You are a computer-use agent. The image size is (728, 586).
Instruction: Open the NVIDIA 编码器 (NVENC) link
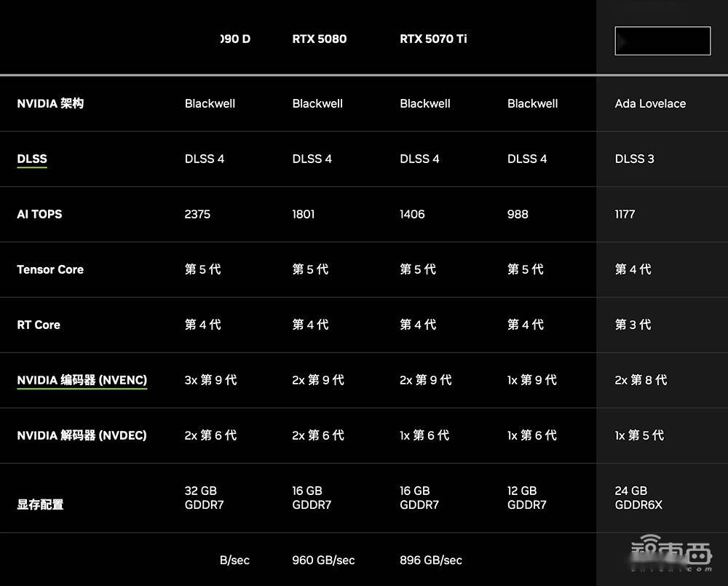click(x=82, y=380)
